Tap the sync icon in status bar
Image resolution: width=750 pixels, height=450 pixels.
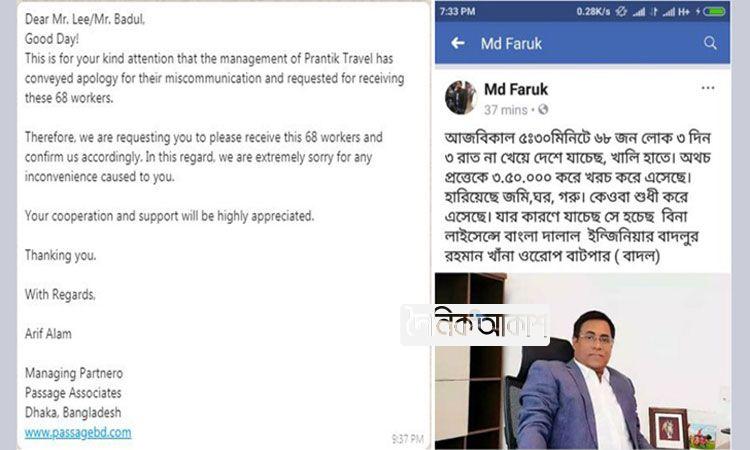(621, 11)
